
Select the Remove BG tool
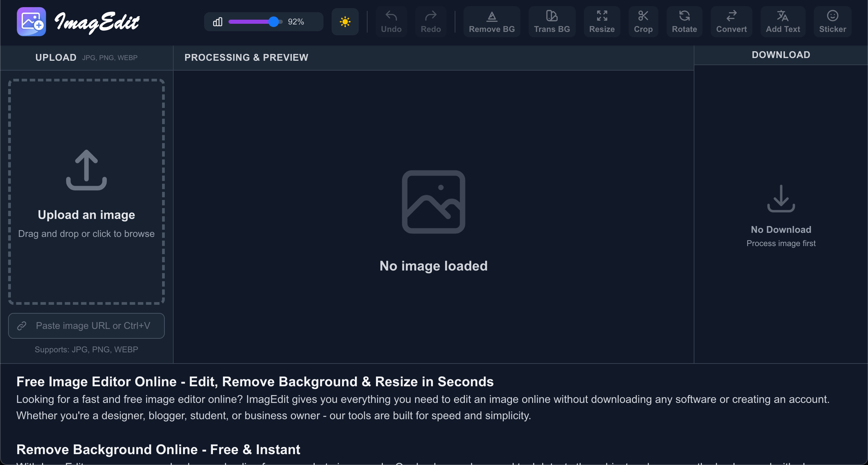(x=492, y=22)
